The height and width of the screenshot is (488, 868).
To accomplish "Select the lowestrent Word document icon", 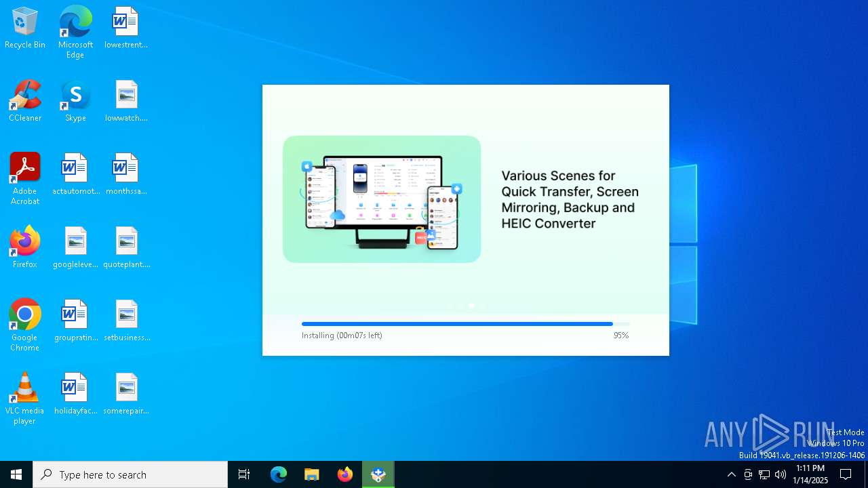I will (x=126, y=28).
